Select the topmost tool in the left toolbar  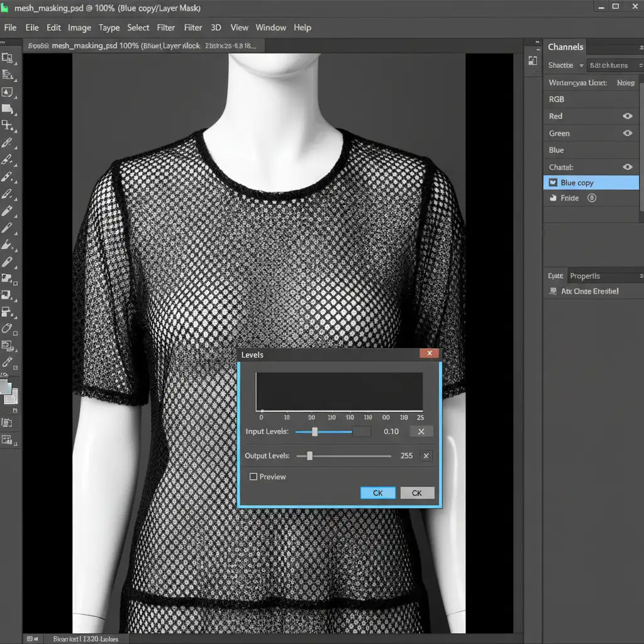tap(8, 58)
